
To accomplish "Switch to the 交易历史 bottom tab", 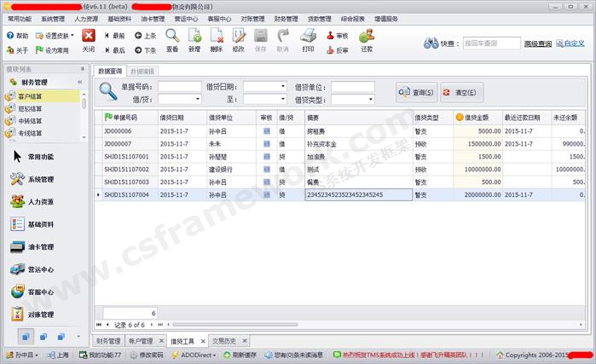I will [x=225, y=341].
